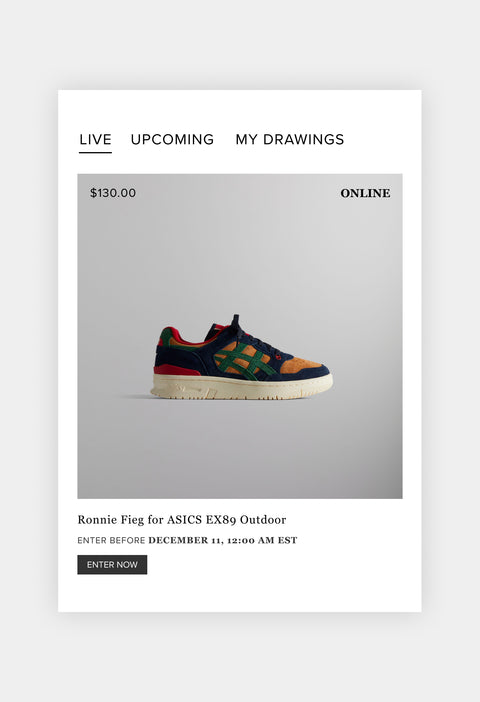Click the ONLINE badge on product image

coord(365,193)
